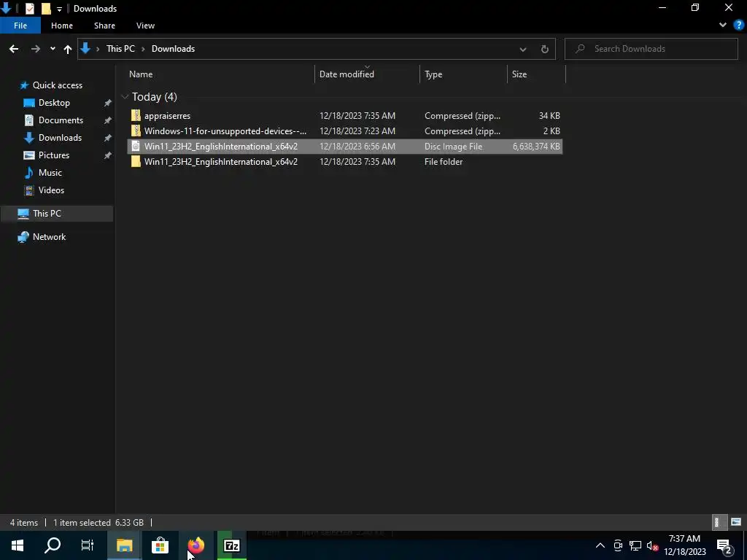Switch to Large icons view layout
The width and height of the screenshot is (747, 560).
click(735, 522)
